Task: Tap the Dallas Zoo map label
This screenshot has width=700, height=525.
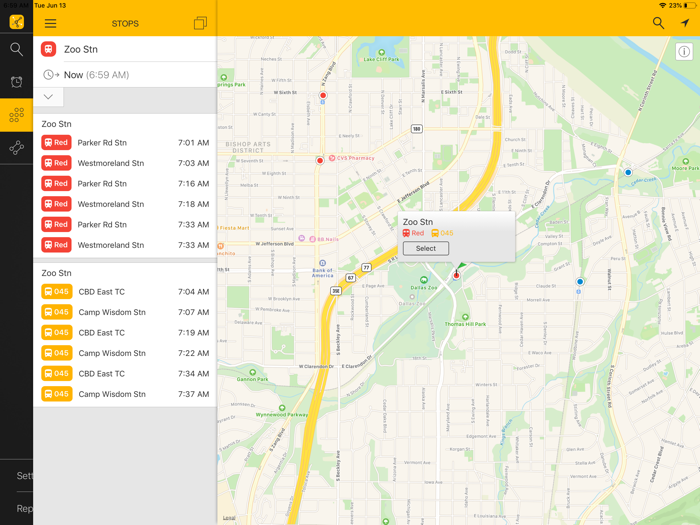Action: (x=423, y=288)
